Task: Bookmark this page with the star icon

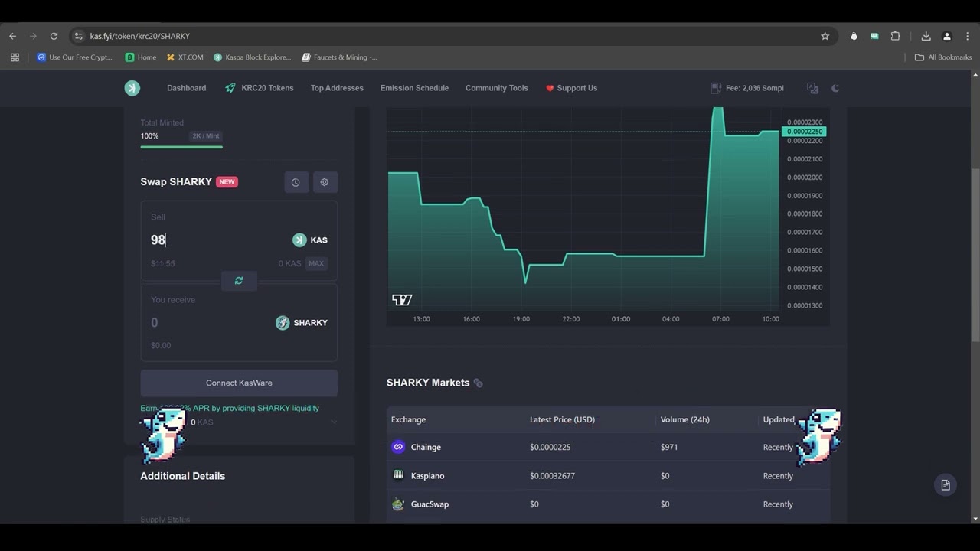Action: [825, 36]
